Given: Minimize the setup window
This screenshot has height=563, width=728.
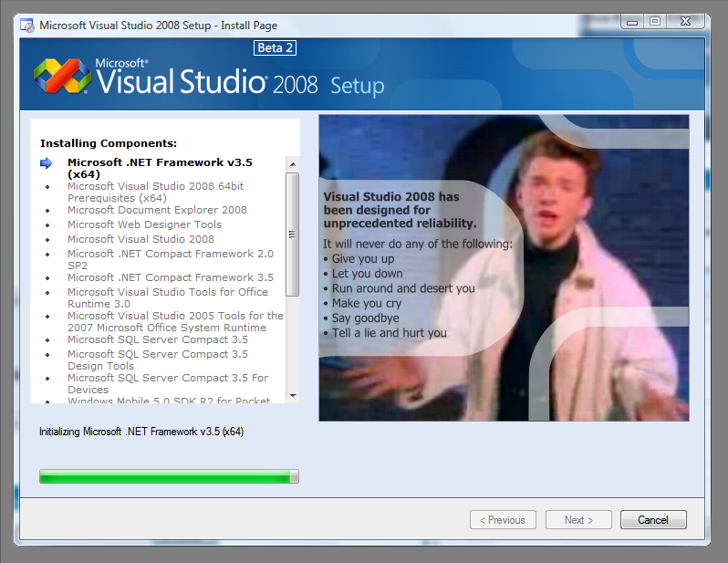Looking at the screenshot, I should (x=631, y=21).
